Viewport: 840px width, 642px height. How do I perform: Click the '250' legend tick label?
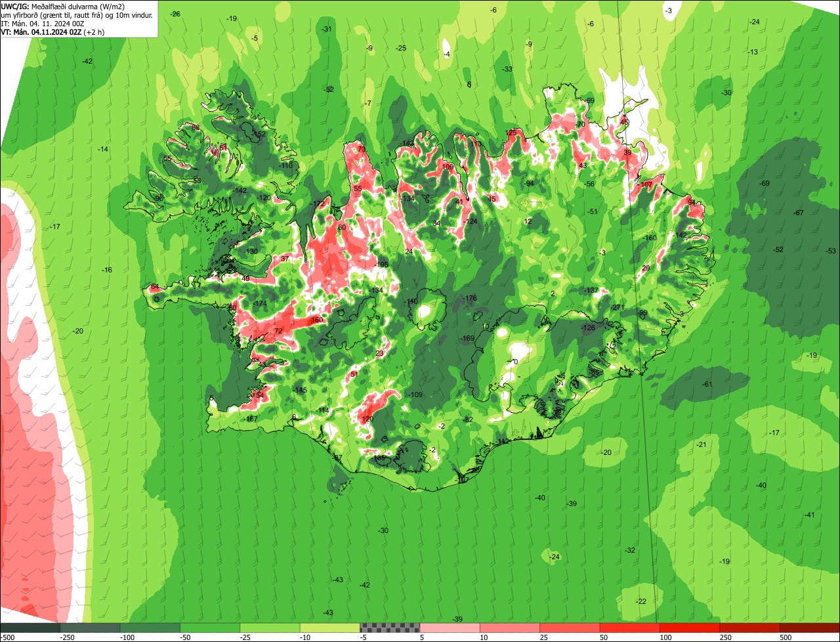(x=726, y=637)
